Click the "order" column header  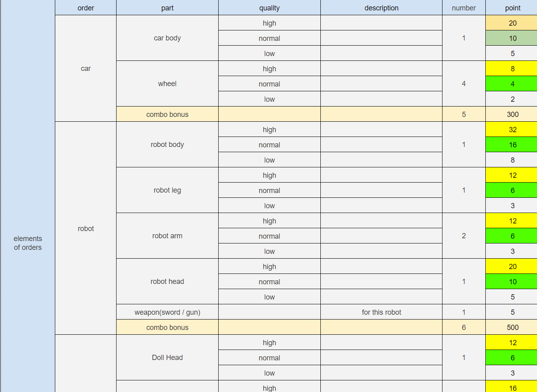[x=86, y=8]
